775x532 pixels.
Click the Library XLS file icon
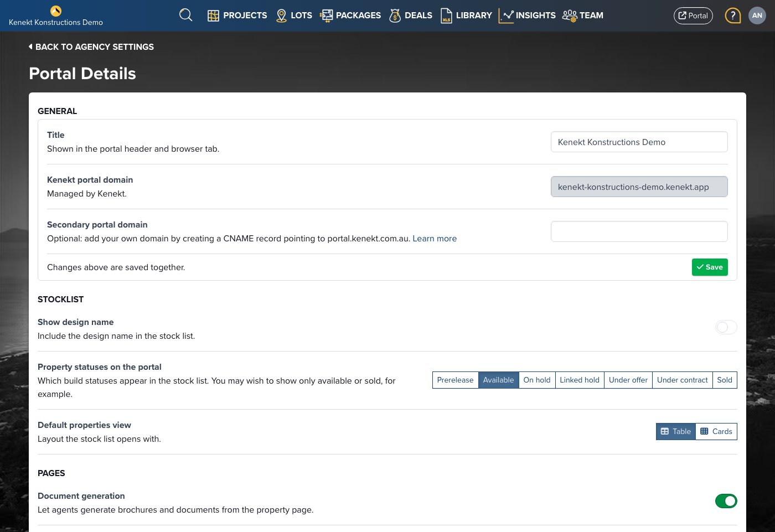(x=446, y=16)
